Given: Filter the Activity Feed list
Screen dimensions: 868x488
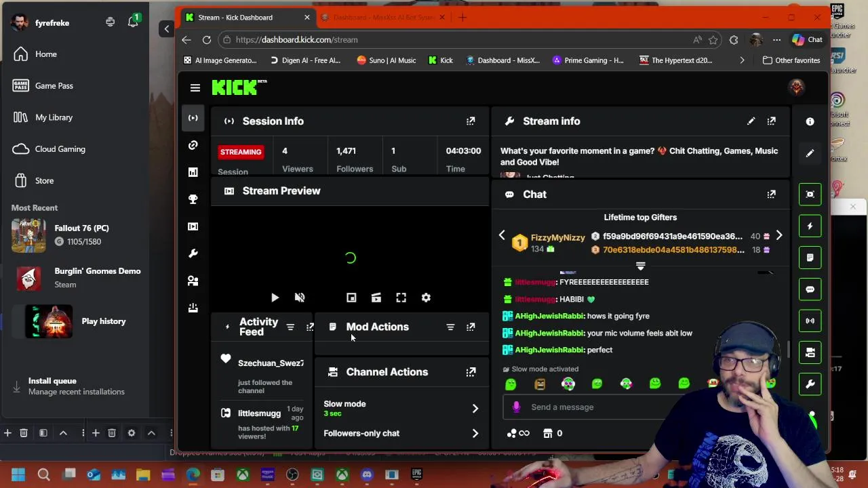Looking at the screenshot, I should tap(290, 327).
